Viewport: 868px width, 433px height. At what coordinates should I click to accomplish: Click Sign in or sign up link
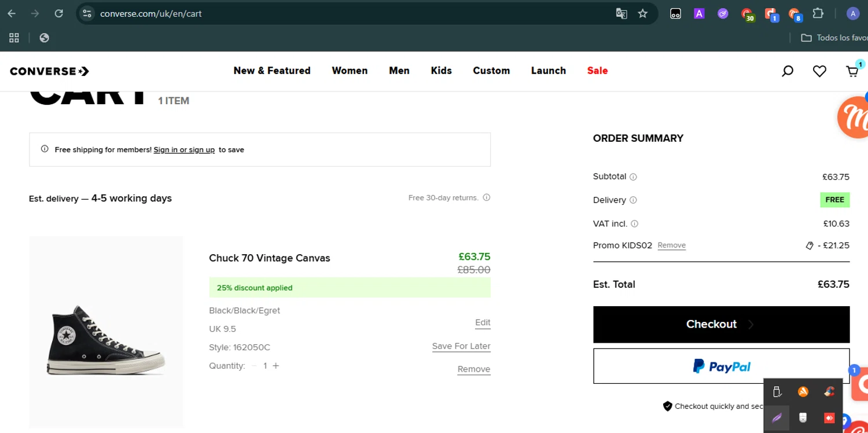[184, 150]
